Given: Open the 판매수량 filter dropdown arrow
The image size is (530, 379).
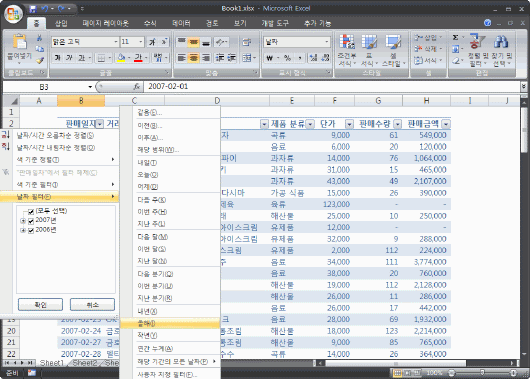Looking at the screenshot, I should [398, 124].
